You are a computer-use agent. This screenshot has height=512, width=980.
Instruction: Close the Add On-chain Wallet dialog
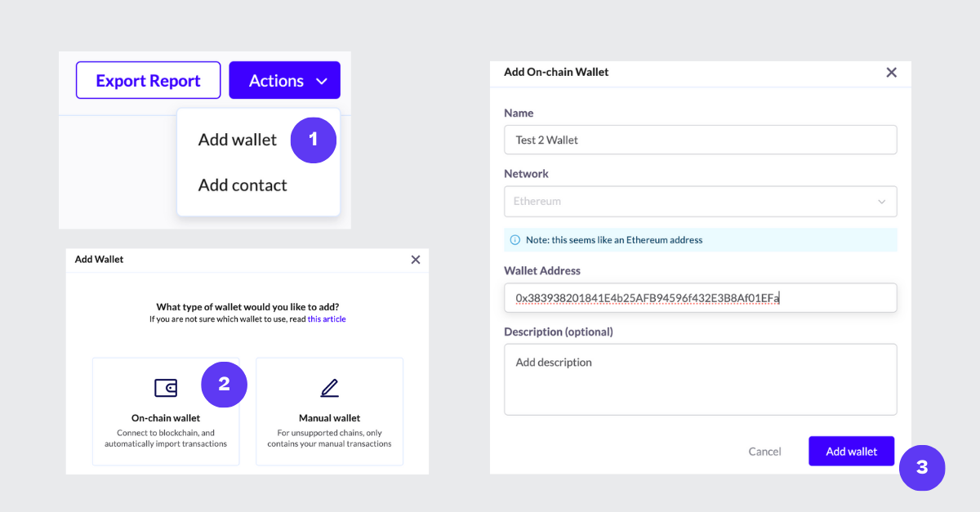891,72
